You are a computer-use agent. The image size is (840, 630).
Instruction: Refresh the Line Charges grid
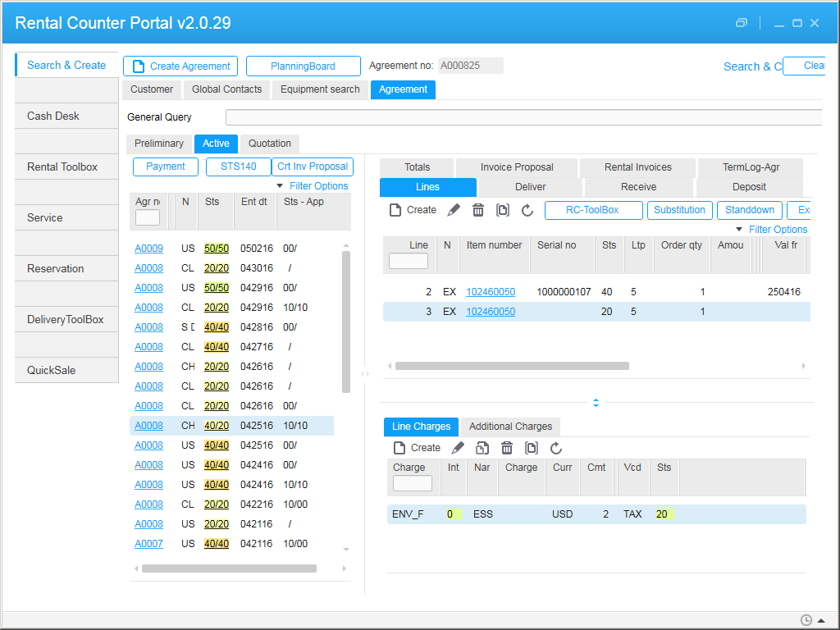(556, 448)
